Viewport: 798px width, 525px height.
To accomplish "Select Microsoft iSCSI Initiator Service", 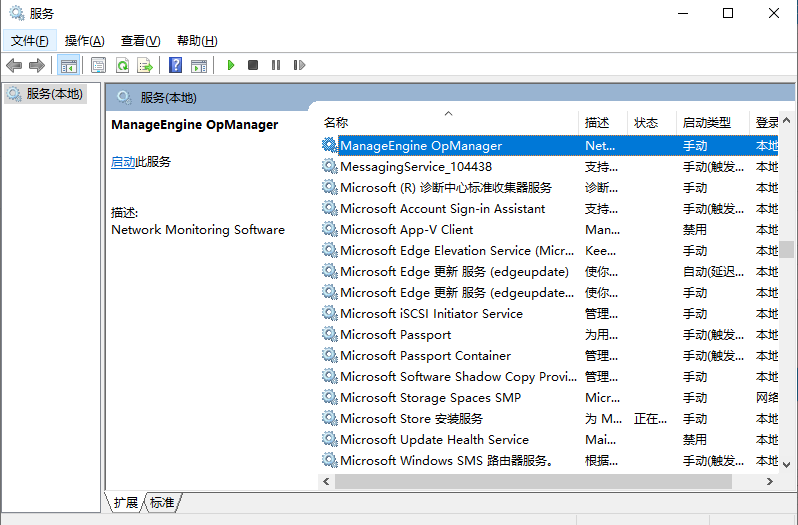I will coord(550,313).
